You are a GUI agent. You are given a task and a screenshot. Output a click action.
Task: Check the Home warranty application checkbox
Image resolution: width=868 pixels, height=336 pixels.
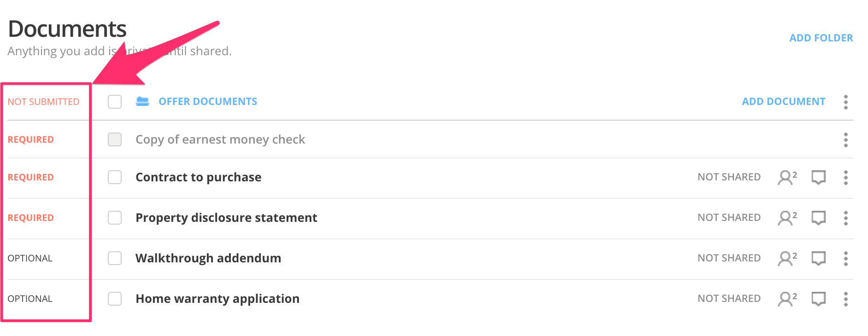pos(115,298)
